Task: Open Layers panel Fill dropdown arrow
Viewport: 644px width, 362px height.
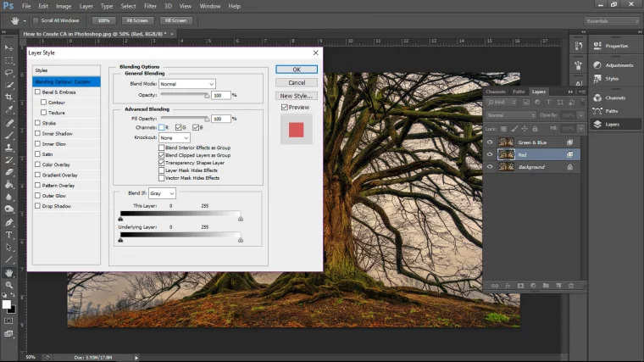Action: click(580, 129)
